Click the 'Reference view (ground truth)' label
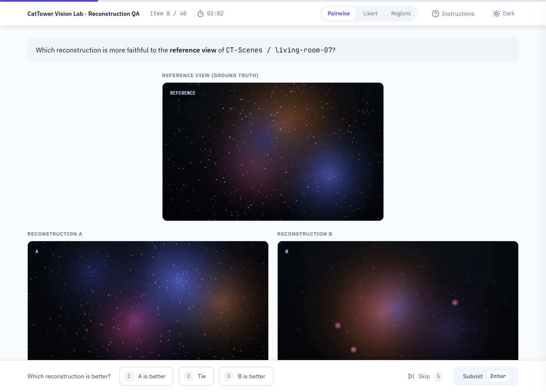The height and width of the screenshot is (392, 546). coord(210,75)
